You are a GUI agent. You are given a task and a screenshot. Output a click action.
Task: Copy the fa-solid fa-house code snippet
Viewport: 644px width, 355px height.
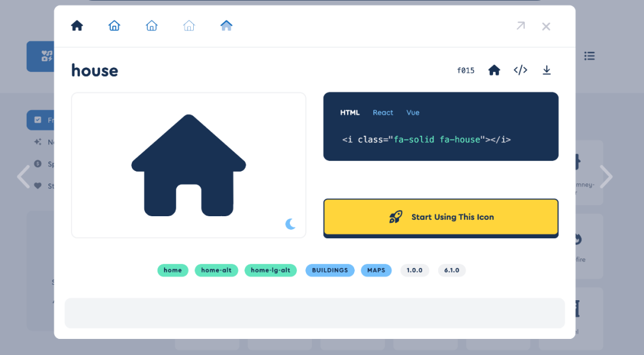426,139
